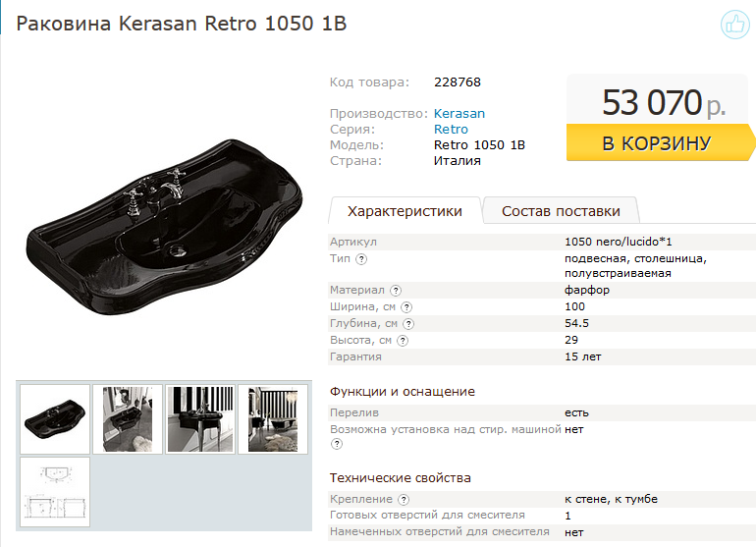Add item with В КОРЗИНУ button

point(659,142)
